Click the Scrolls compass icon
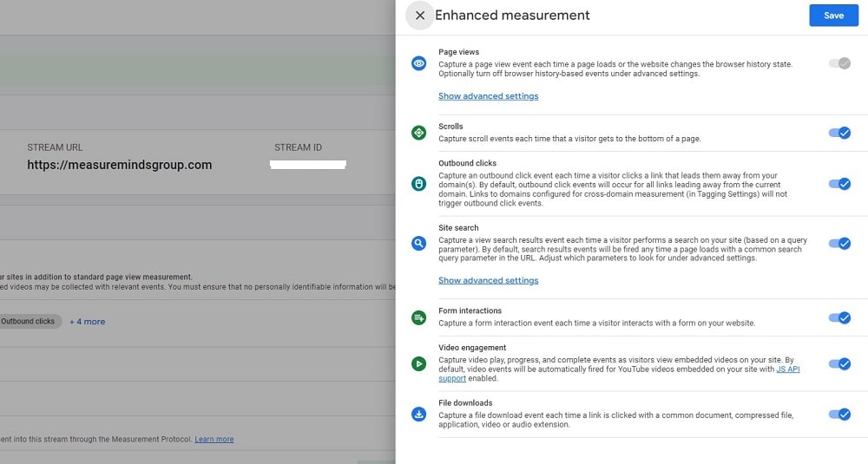The height and width of the screenshot is (464, 868). coord(419,133)
